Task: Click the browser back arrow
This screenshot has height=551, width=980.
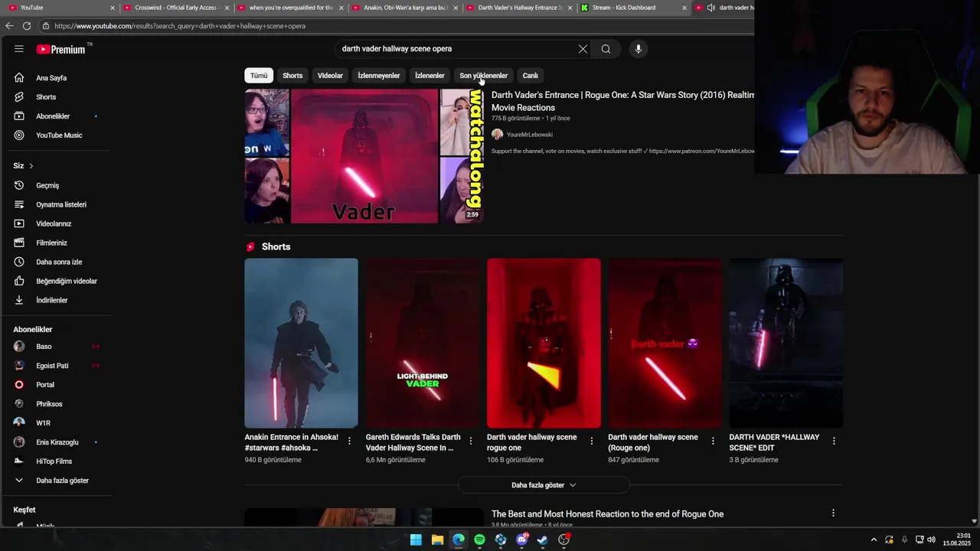Action: point(9,26)
